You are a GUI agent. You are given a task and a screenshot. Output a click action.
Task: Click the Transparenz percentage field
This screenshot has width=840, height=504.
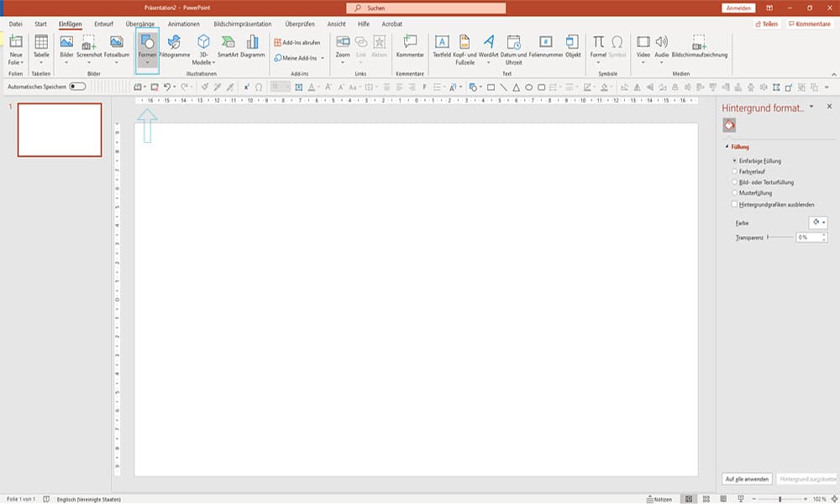[808, 237]
